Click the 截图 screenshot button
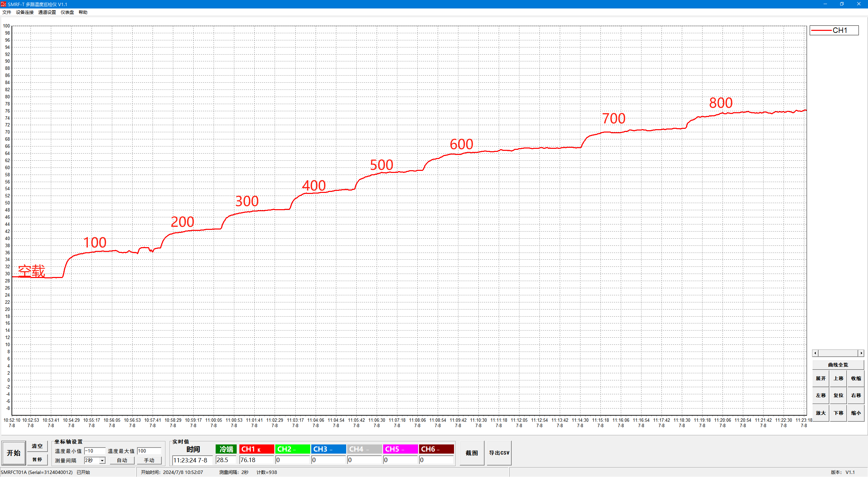 click(472, 453)
